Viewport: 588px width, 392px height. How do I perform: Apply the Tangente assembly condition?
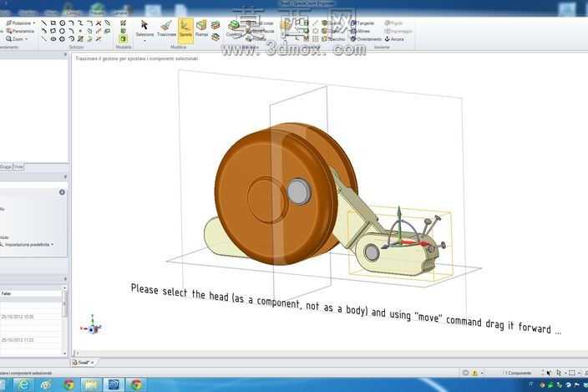362,23
